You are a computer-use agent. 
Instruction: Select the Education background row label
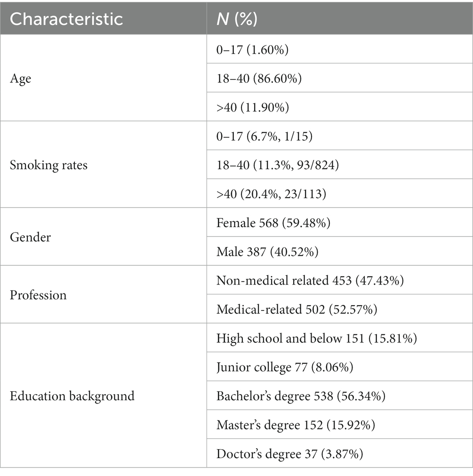pyautogui.click(x=72, y=396)
